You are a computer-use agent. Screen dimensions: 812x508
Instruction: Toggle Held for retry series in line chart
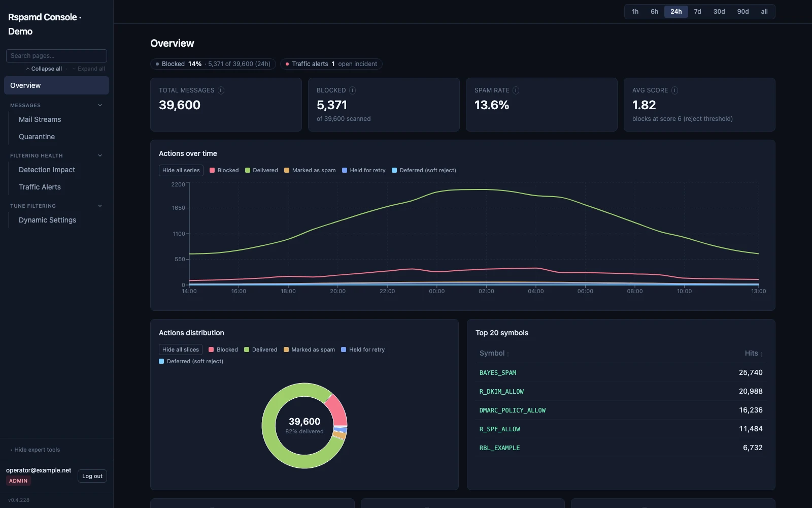coord(363,170)
